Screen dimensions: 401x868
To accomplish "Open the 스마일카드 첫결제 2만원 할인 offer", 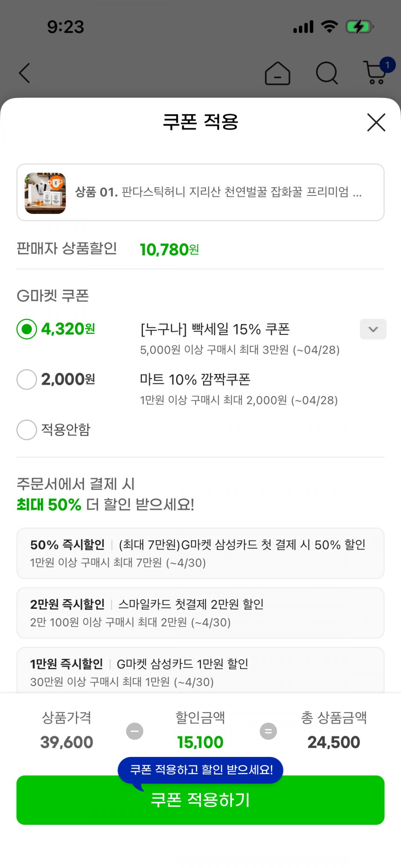I will pos(200,613).
